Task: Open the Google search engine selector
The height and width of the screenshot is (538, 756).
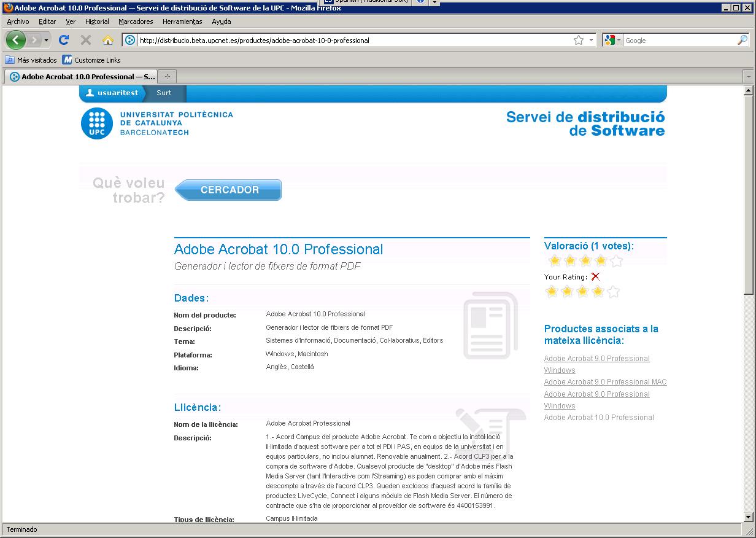Action: point(613,41)
